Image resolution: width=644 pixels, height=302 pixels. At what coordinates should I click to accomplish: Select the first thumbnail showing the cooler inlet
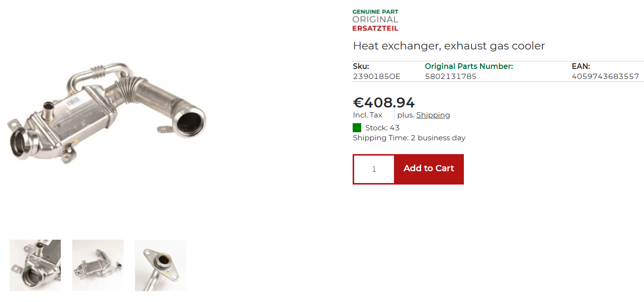(x=35, y=265)
